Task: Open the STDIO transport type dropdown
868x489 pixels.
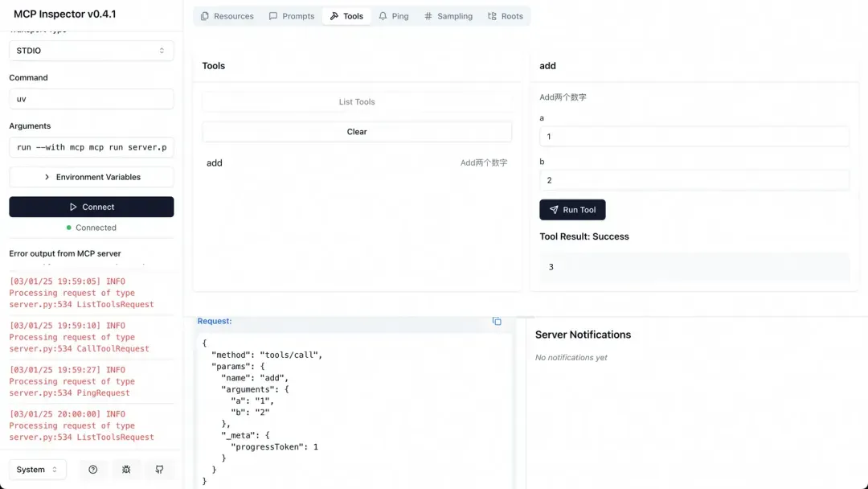Action: pos(91,51)
